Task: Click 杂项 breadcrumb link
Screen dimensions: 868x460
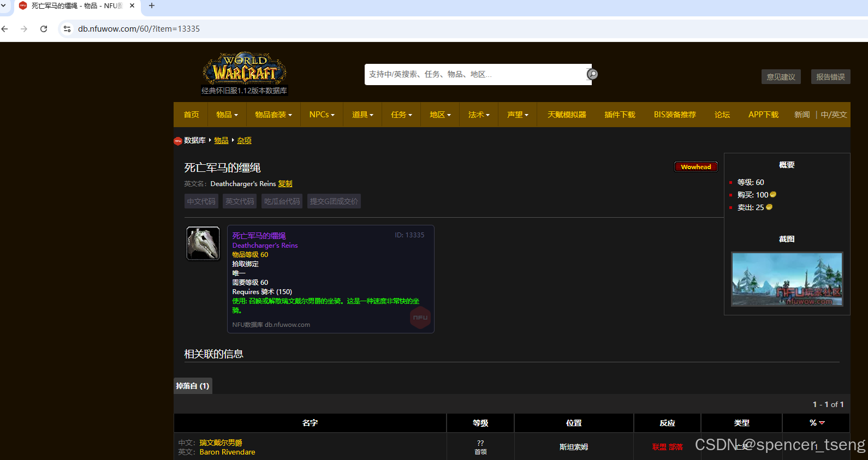Action: 244,141
